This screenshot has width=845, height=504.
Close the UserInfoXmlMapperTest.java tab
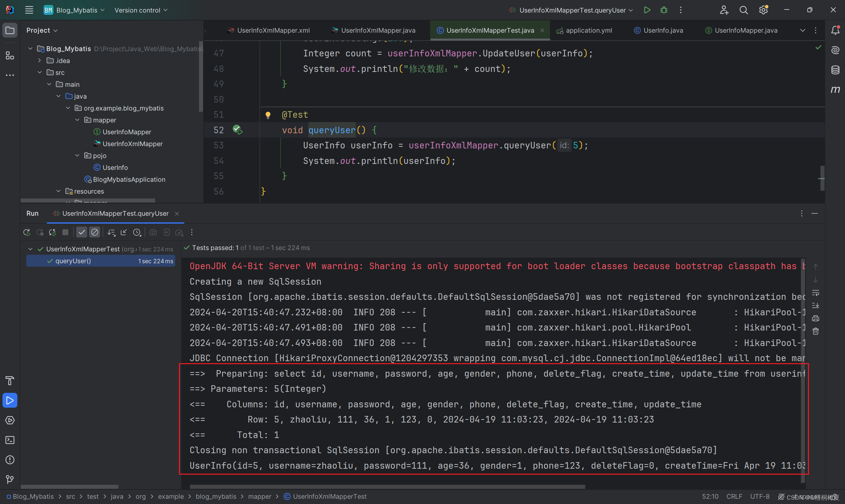542,30
